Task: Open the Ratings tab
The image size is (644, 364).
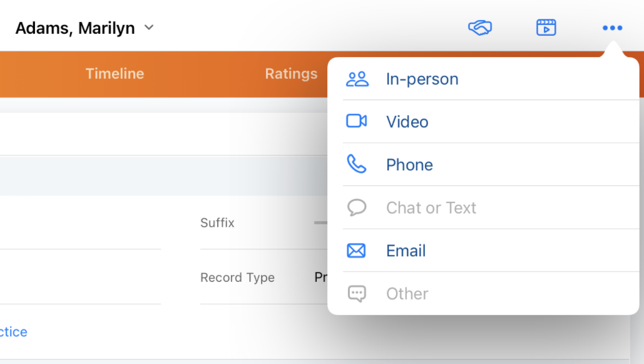Action: tap(291, 74)
